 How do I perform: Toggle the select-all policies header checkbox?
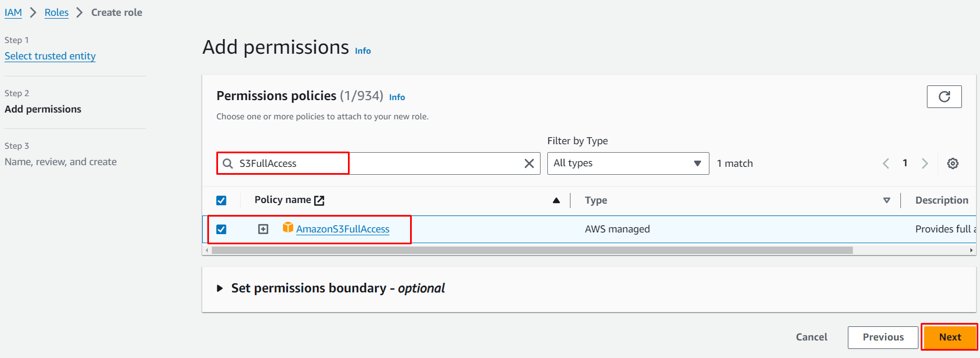tap(221, 200)
